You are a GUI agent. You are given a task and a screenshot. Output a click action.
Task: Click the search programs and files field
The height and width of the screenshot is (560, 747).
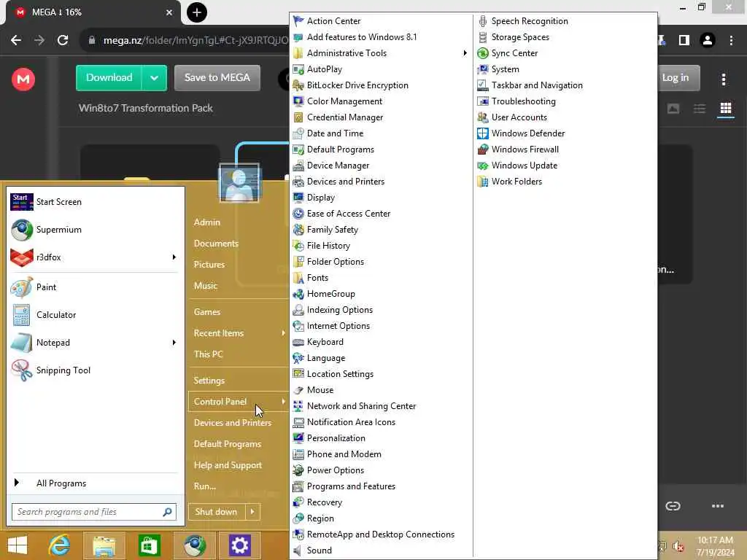coord(94,512)
